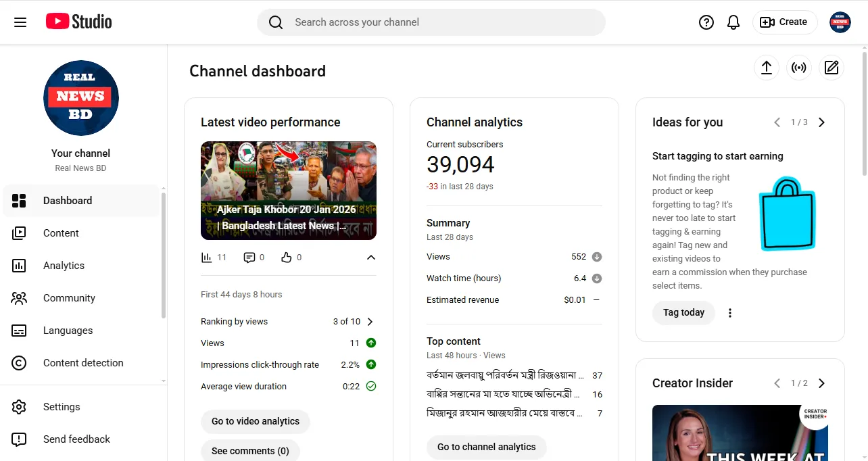Click the search magnifier icon

point(276,22)
